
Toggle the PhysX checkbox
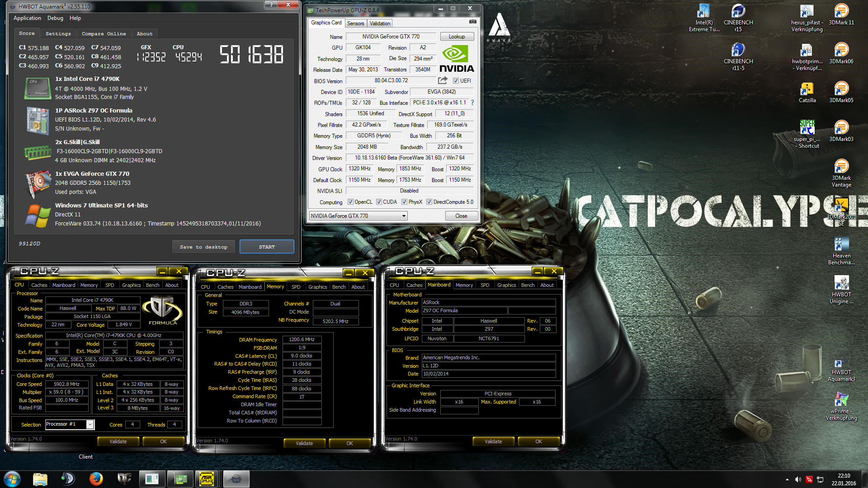404,202
